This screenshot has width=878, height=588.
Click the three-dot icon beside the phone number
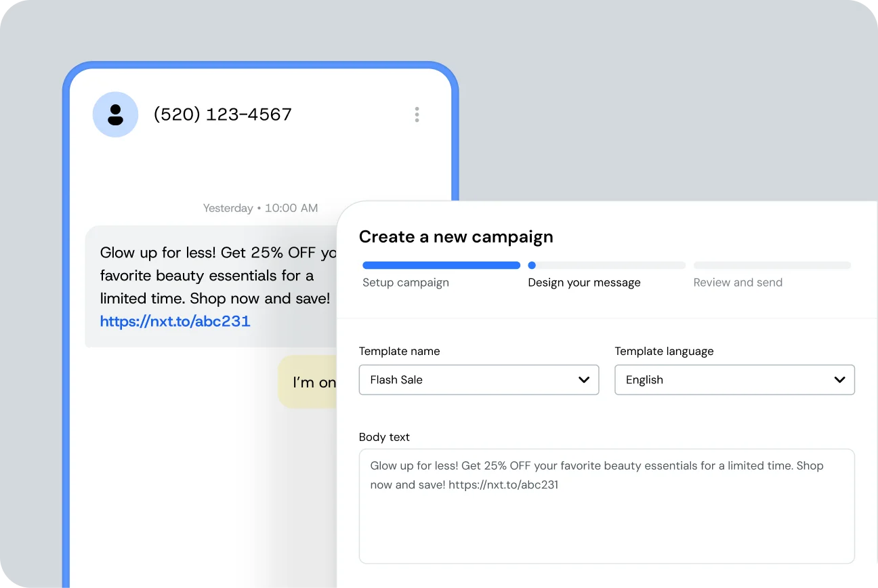[417, 114]
